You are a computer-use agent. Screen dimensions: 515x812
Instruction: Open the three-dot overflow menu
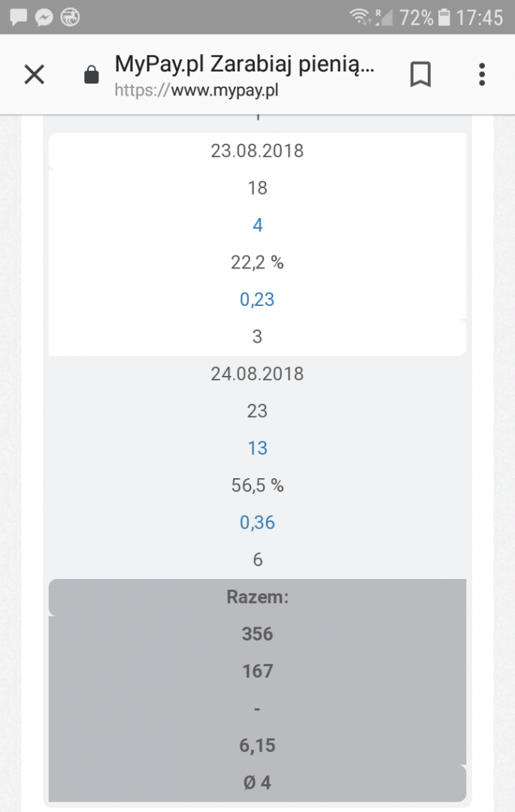click(482, 74)
